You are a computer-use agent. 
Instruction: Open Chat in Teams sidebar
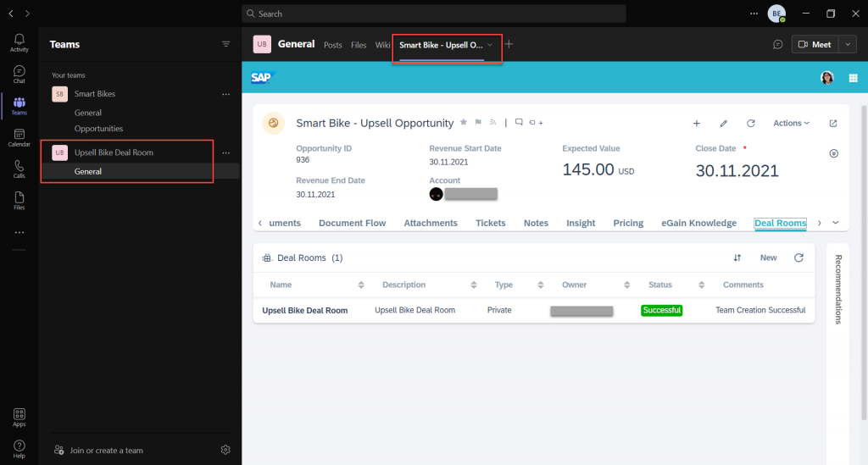pyautogui.click(x=19, y=74)
